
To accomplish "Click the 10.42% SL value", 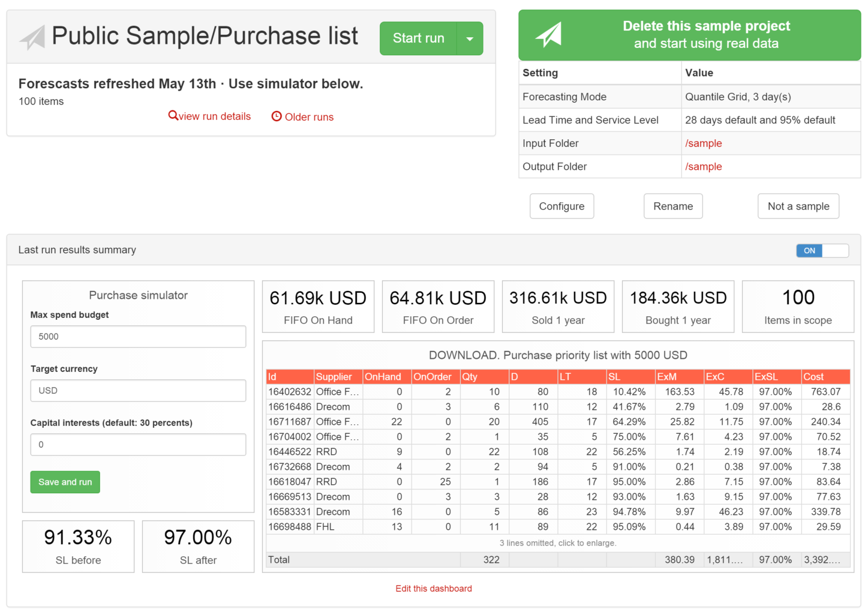I will coord(629,392).
